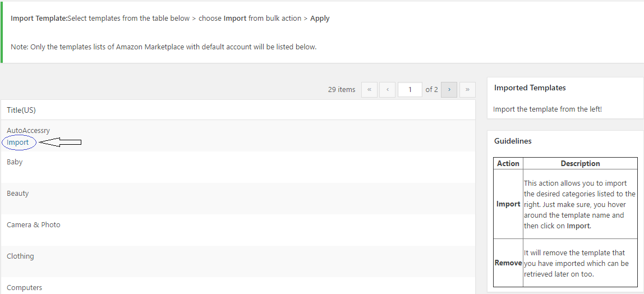Viewport: 644px width, 294px height.
Task: Select the Clothing template row
Action: 238,261
